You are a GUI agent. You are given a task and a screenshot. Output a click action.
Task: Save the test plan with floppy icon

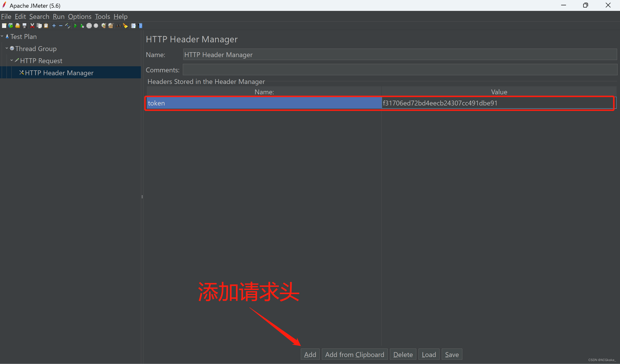coord(24,26)
